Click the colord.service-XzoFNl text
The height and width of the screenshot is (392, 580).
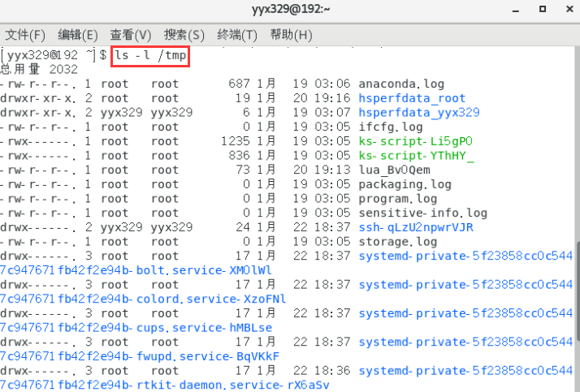point(211,299)
